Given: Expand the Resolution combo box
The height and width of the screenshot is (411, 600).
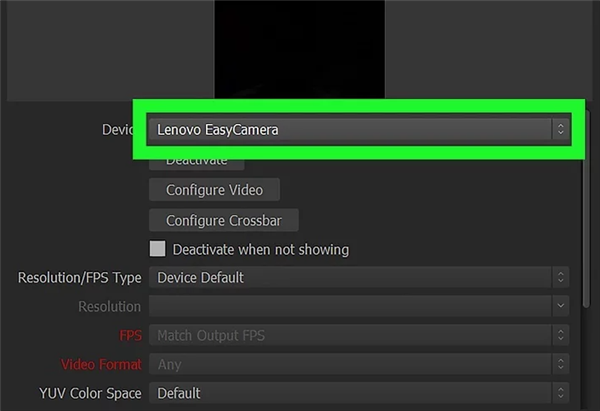Looking at the screenshot, I should point(359,306).
